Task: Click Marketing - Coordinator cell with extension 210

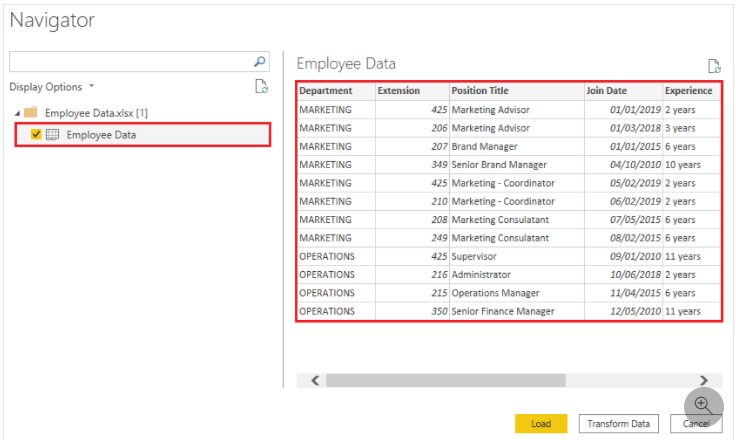Action: click(517, 201)
